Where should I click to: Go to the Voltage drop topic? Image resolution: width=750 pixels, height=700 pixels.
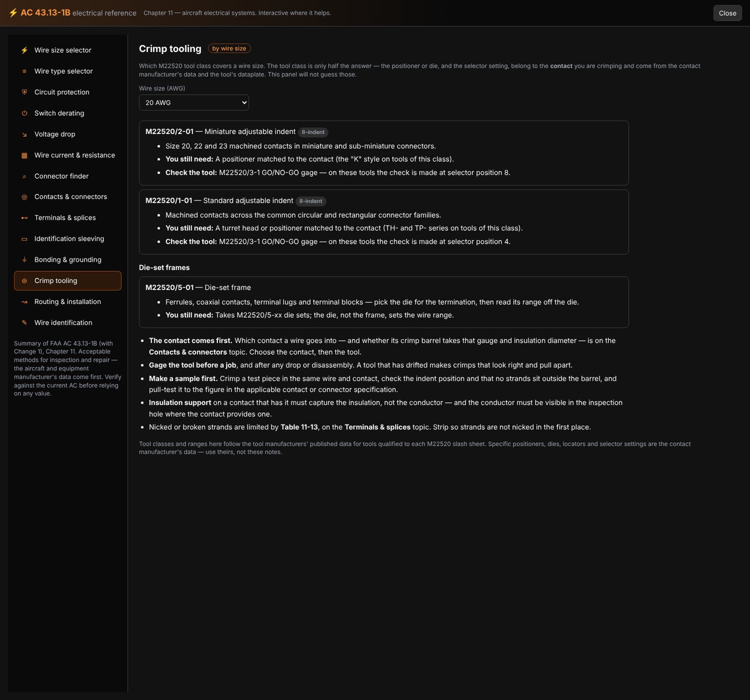coord(67,135)
